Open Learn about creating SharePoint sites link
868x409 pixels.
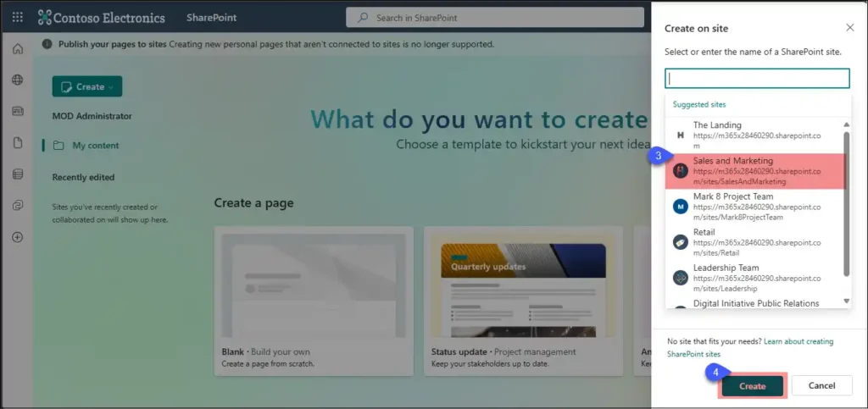[x=750, y=348]
